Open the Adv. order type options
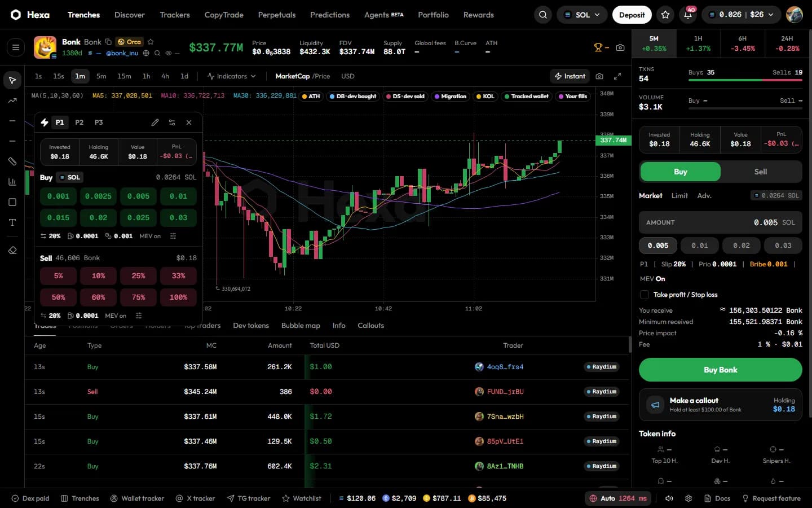Screen dimensions: 812x508 [704, 196]
